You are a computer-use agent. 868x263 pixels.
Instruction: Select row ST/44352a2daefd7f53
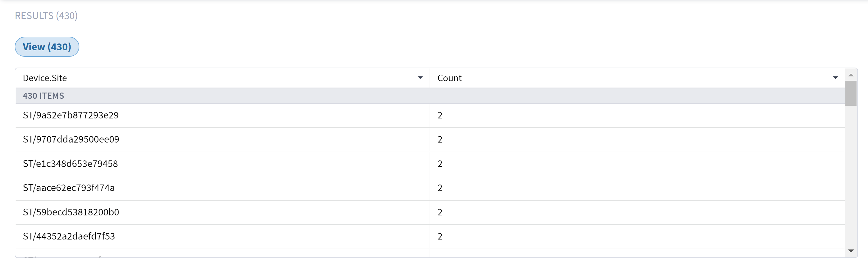click(x=69, y=236)
